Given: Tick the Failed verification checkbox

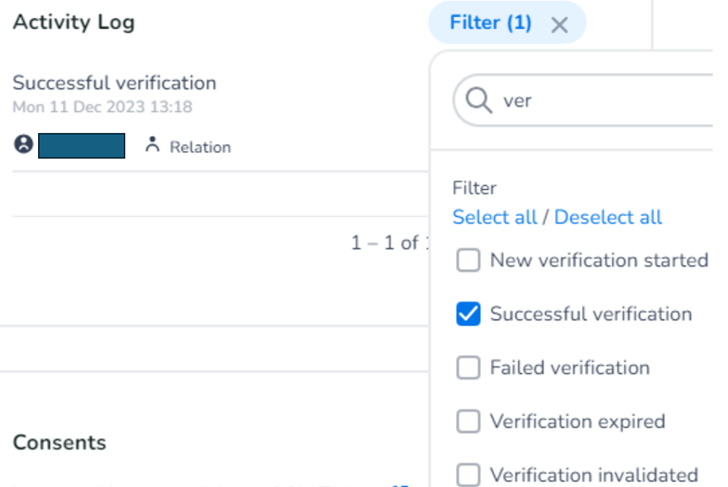Looking at the screenshot, I should click(468, 368).
